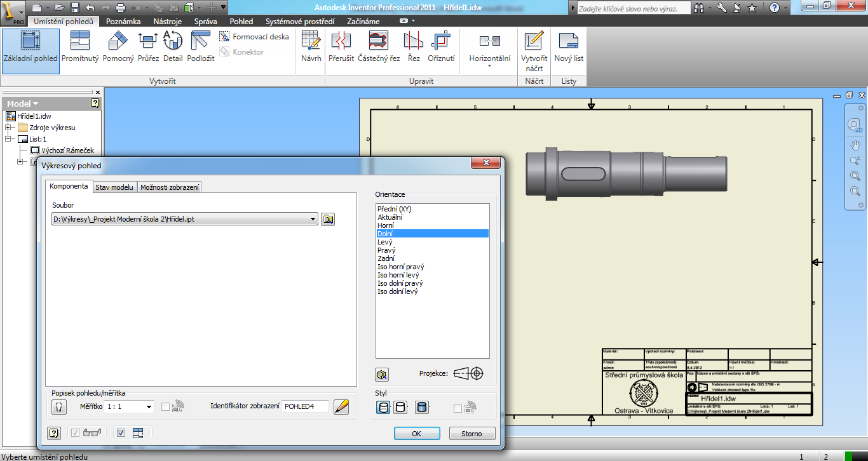
Task: Collapse the List:1 tree node
Action: pos(9,139)
